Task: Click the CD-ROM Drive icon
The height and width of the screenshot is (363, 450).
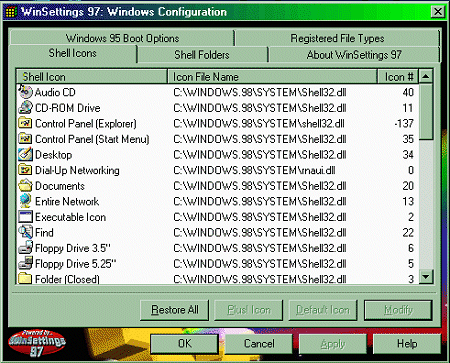Action: coord(25,108)
